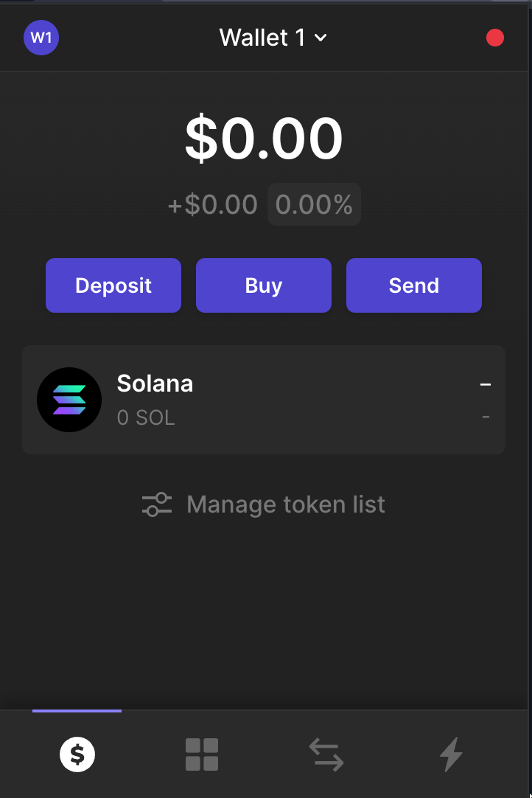Switch to the dollar-sign tokens tab
Screen dimensions: 532x798
pyautogui.click(x=77, y=754)
